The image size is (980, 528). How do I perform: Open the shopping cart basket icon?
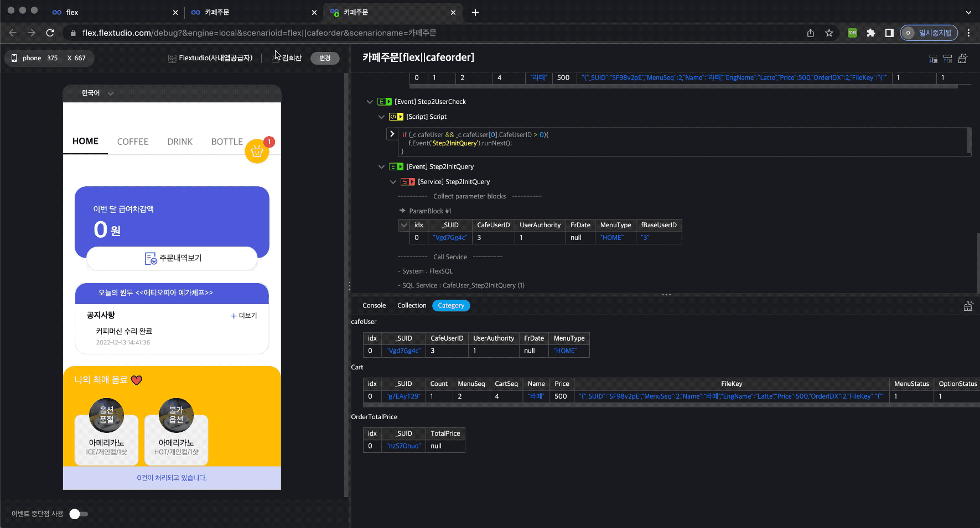tap(257, 151)
